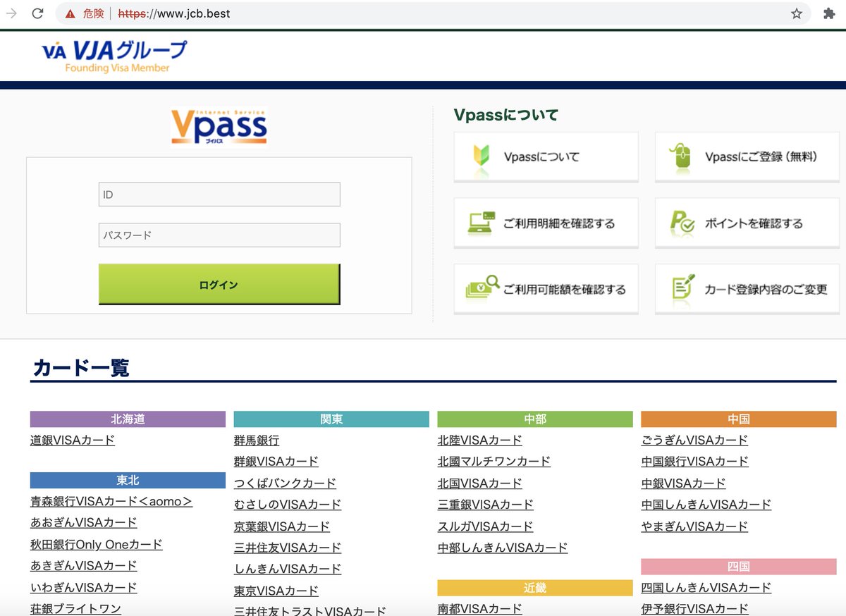Open 中銀VISAカード link
The width and height of the screenshot is (846, 616).
[684, 483]
